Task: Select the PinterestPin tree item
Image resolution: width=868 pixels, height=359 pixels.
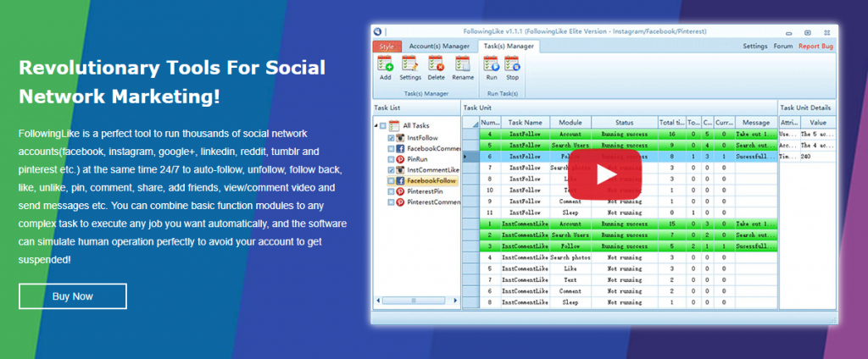Action: [426, 191]
